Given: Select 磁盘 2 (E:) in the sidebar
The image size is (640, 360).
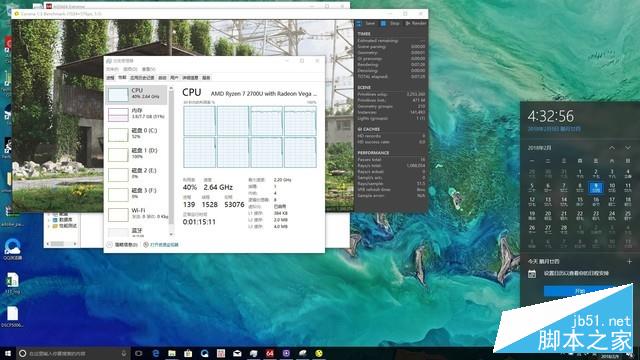Looking at the screenshot, I should pyautogui.click(x=137, y=174).
